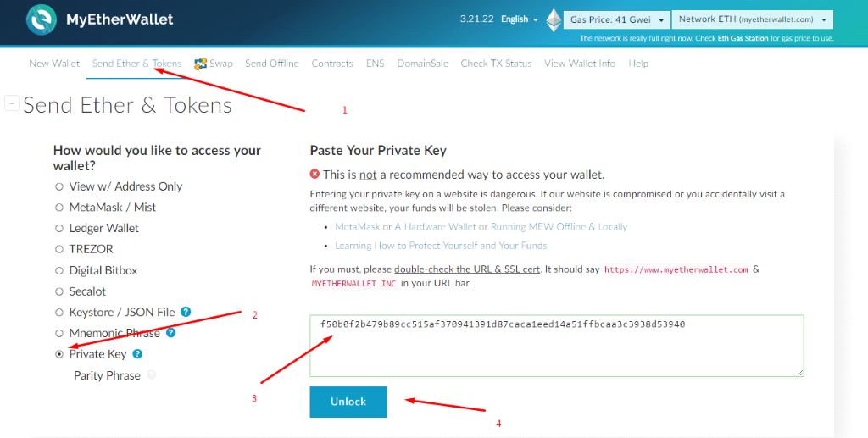
Task: Open help icon beside Mnemonic Phrase
Action: pos(170,333)
